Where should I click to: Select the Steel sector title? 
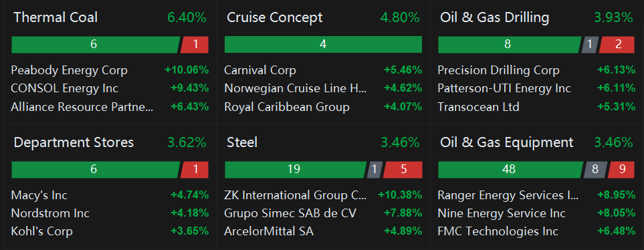click(242, 142)
